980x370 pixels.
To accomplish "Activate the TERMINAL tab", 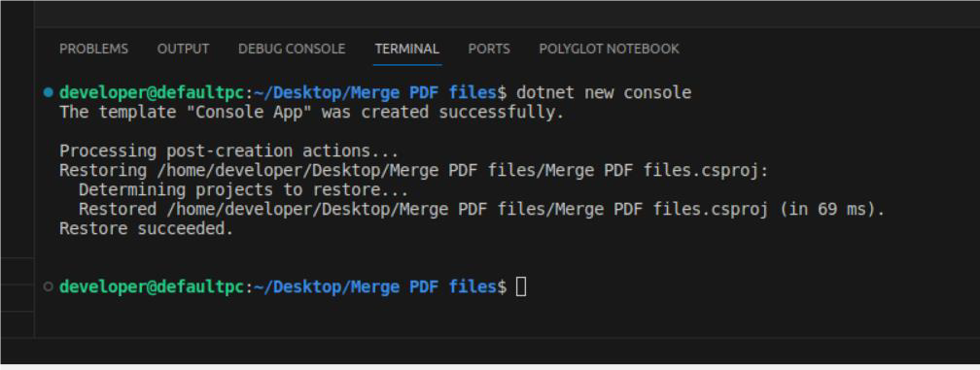I will (406, 49).
